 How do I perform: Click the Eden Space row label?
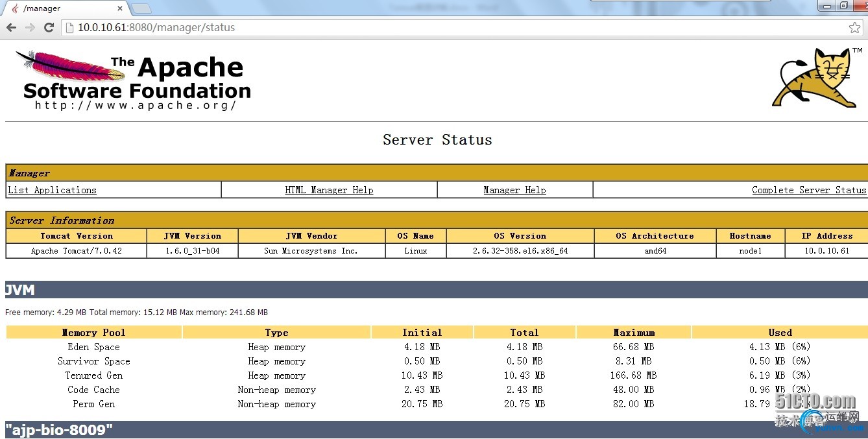[x=94, y=347]
